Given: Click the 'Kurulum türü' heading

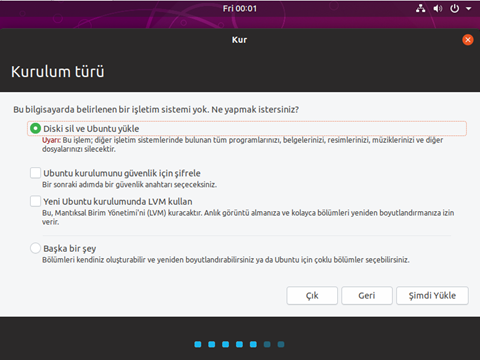Looking at the screenshot, I should [58, 71].
